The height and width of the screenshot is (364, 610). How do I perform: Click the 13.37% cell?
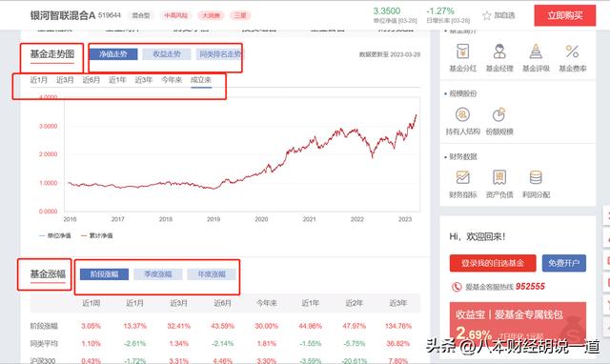pos(135,326)
